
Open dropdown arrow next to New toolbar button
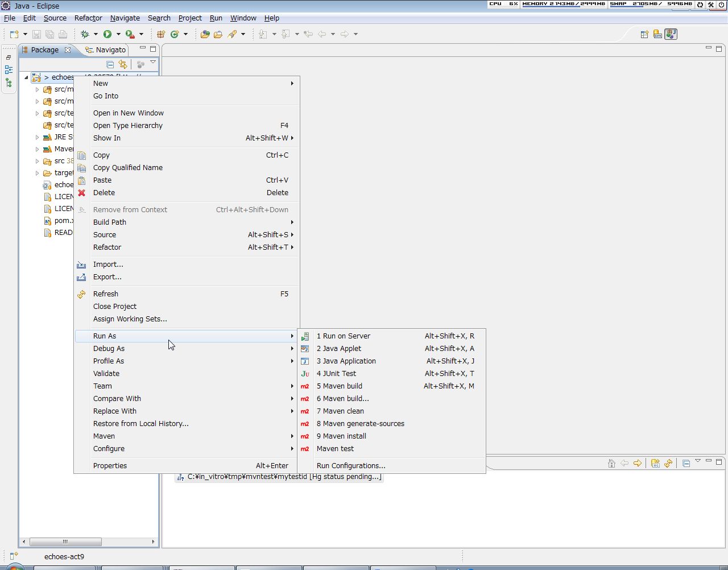[x=25, y=34]
